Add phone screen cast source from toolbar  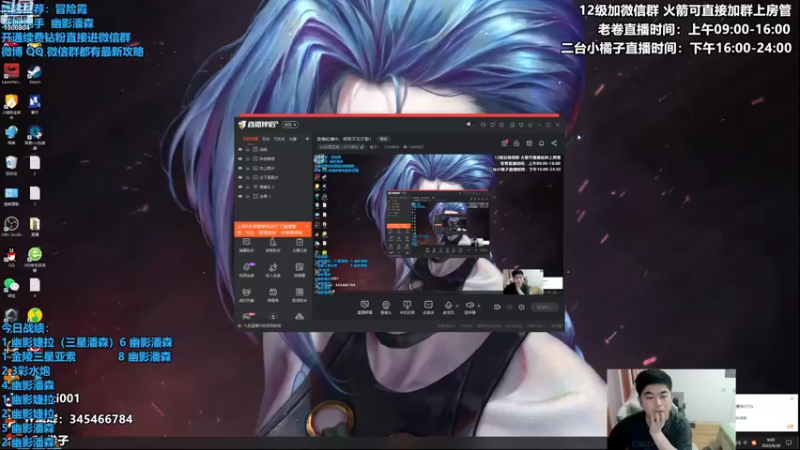[407, 307]
